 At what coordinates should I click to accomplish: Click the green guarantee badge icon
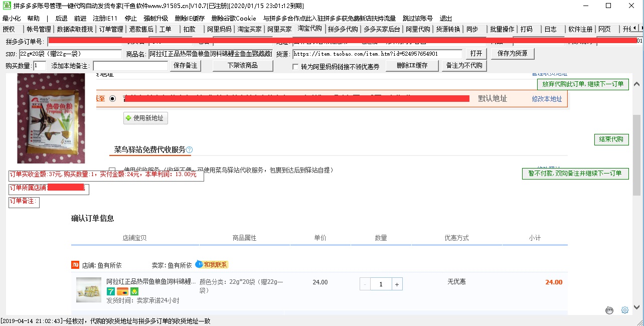[134, 291]
